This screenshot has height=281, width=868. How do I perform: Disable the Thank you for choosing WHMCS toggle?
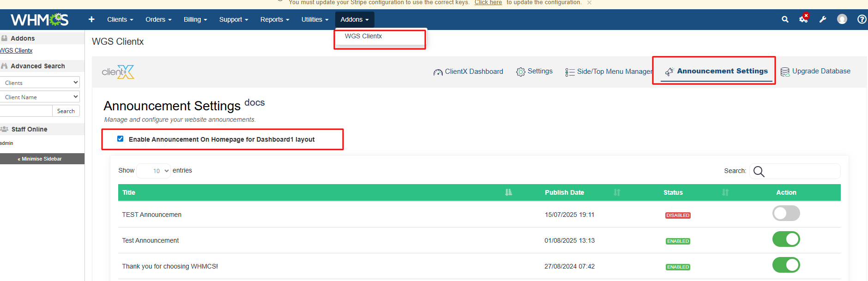pos(786,265)
